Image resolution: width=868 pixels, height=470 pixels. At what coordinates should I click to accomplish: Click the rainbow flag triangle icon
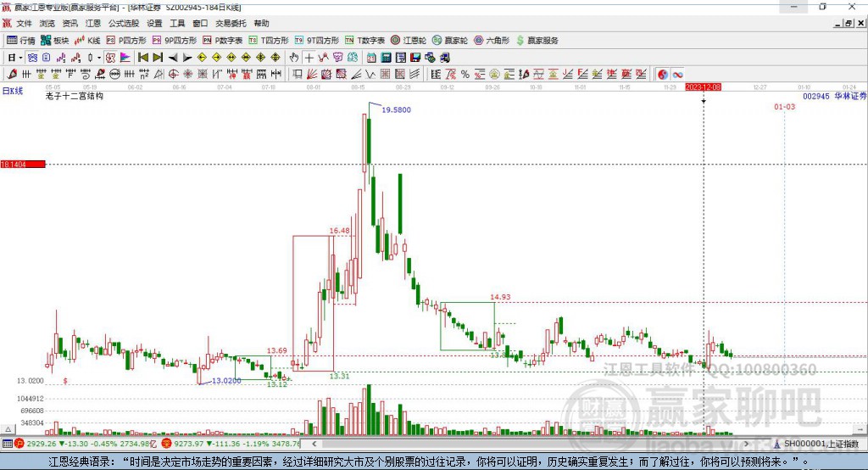[125, 58]
